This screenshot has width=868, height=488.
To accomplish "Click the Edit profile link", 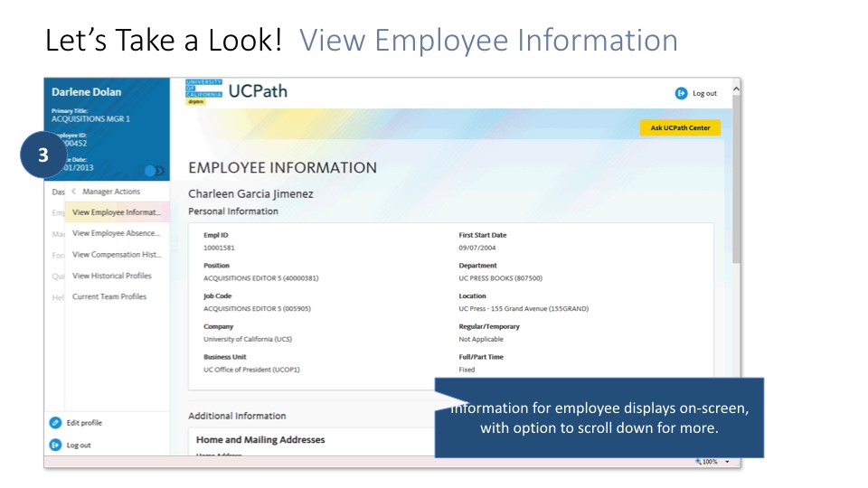I will (x=84, y=423).
